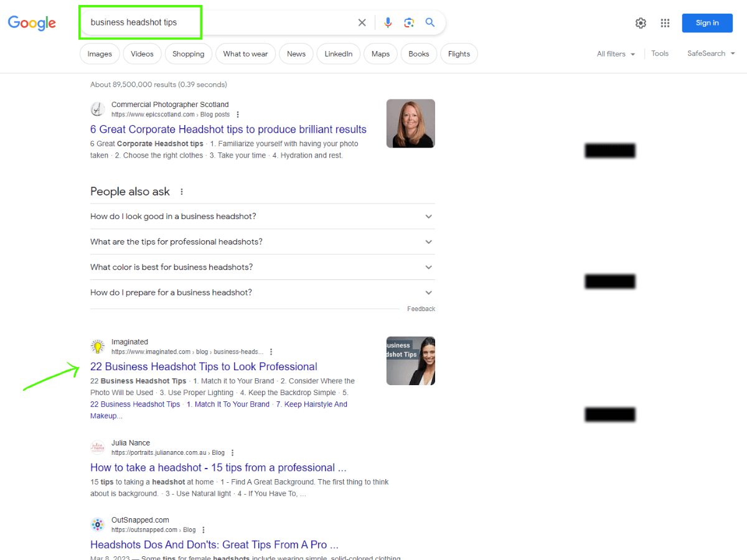Select the "What to wear" filter chip

[245, 54]
